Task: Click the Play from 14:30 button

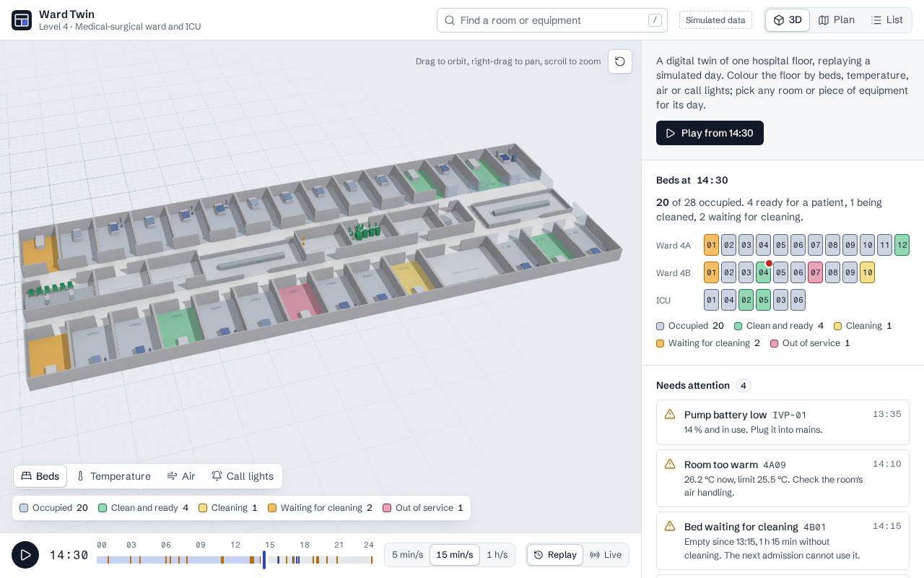Action: coord(710,133)
